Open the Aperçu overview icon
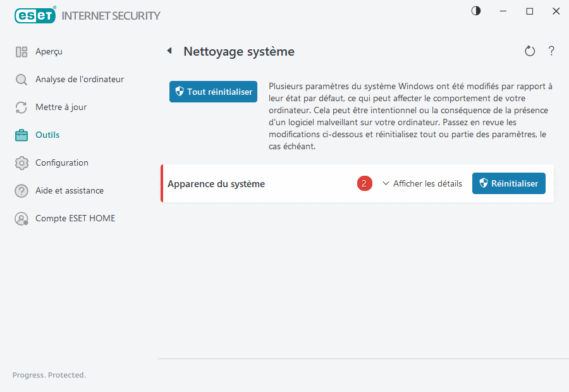569x392 pixels. point(21,51)
